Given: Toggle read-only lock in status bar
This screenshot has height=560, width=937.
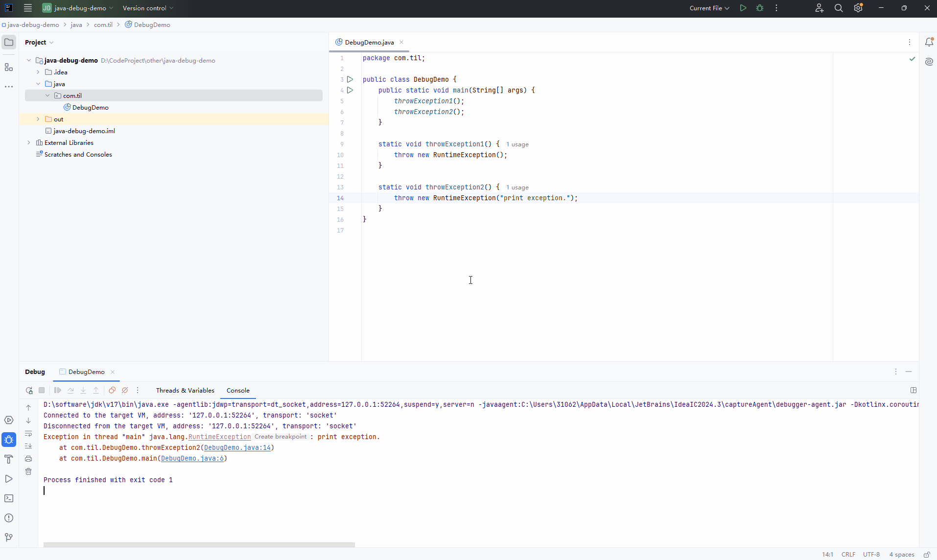Looking at the screenshot, I should coord(927,555).
